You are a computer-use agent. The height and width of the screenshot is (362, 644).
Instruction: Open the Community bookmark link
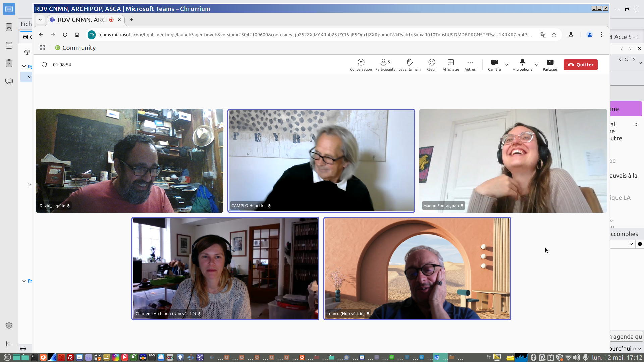(75, 48)
